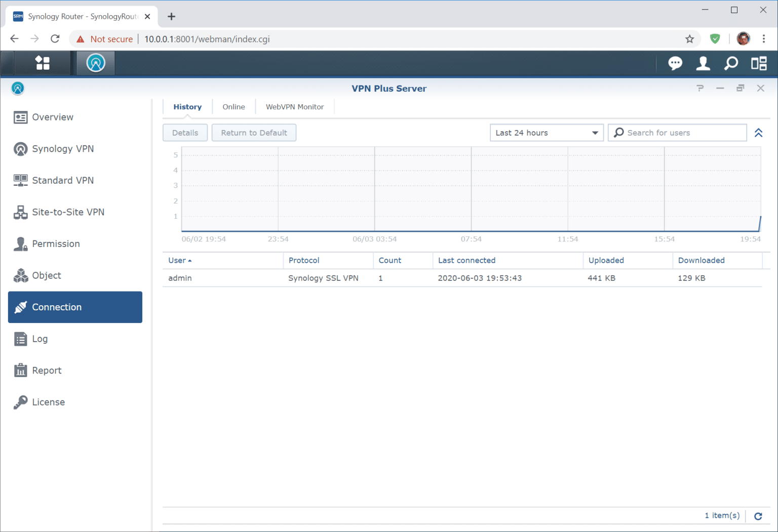Sort by the Uploaded column header
Screen dimensions: 778x532
(x=628, y=260)
